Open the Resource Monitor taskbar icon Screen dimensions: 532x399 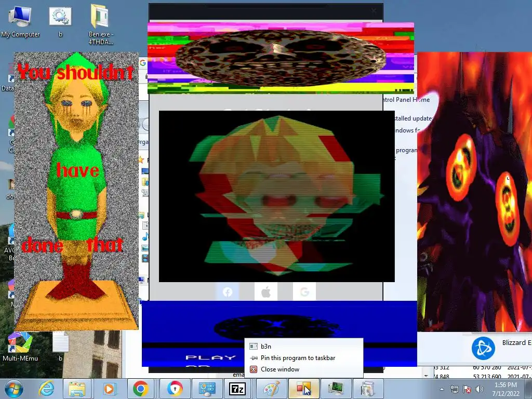point(335,389)
